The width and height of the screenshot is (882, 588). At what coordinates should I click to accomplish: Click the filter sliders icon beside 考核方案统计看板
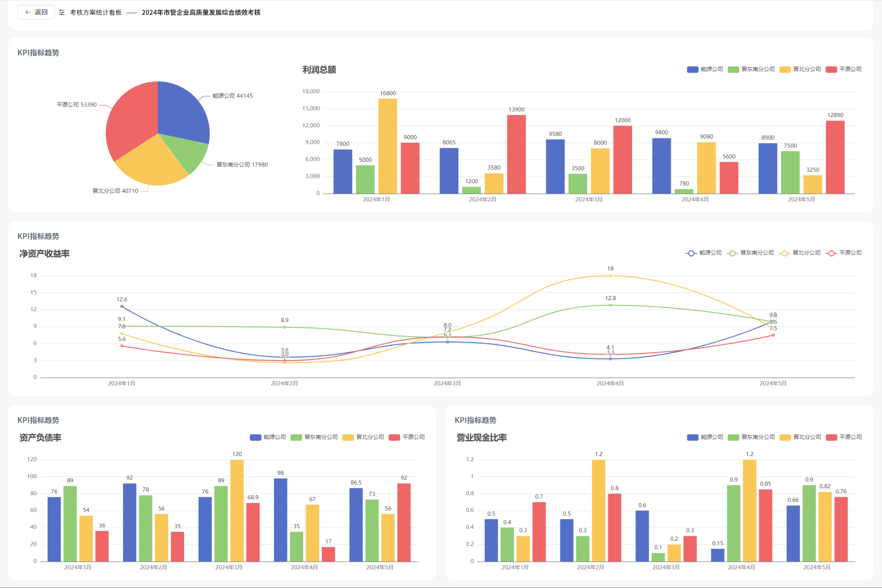[62, 12]
